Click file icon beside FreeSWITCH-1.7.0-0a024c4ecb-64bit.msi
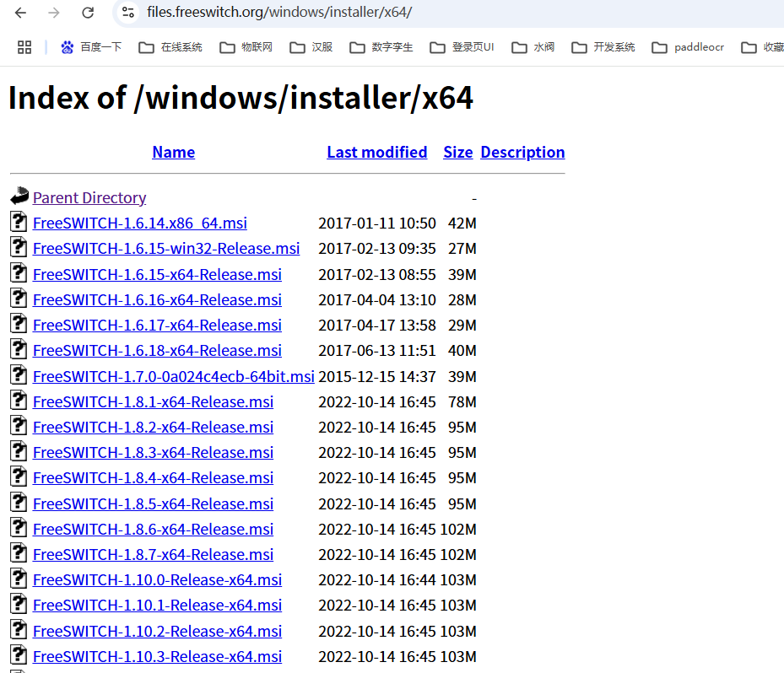Image resolution: width=784 pixels, height=673 pixels. coord(19,374)
